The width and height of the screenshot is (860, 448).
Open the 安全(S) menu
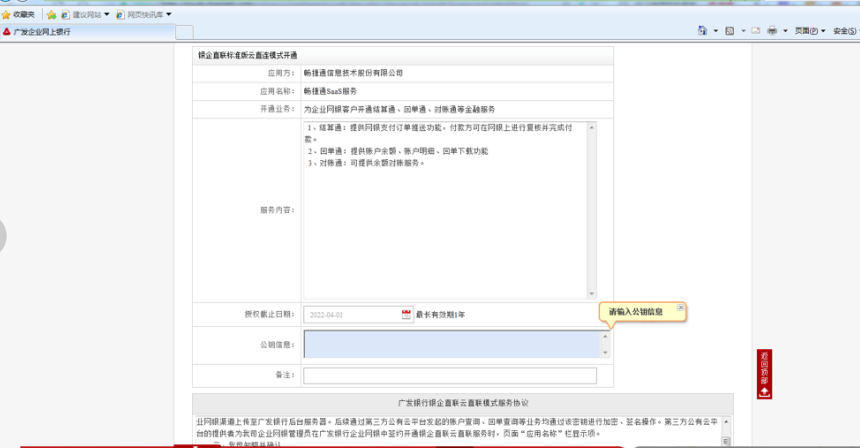point(846,31)
